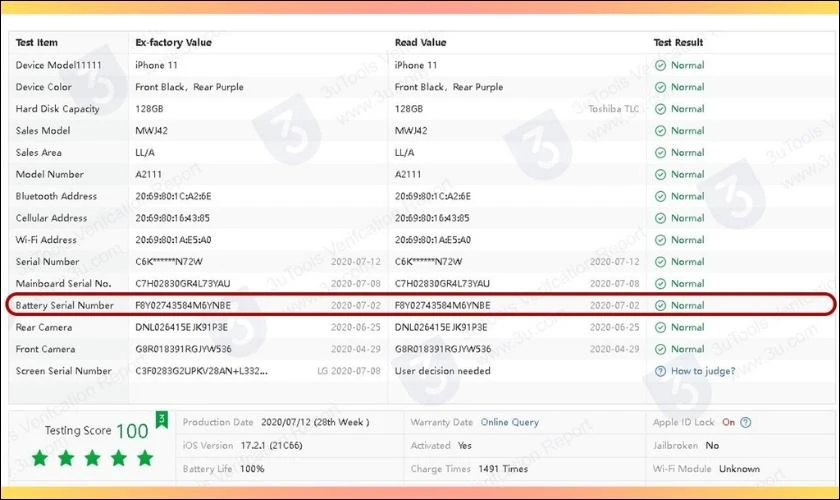Click the fifth green rating star
Screen dimensions: 840x500
[145, 458]
